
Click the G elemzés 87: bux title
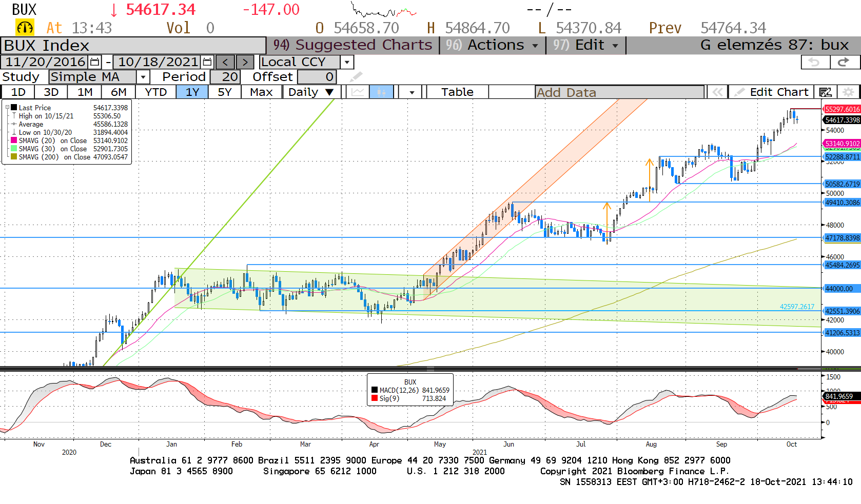(774, 45)
